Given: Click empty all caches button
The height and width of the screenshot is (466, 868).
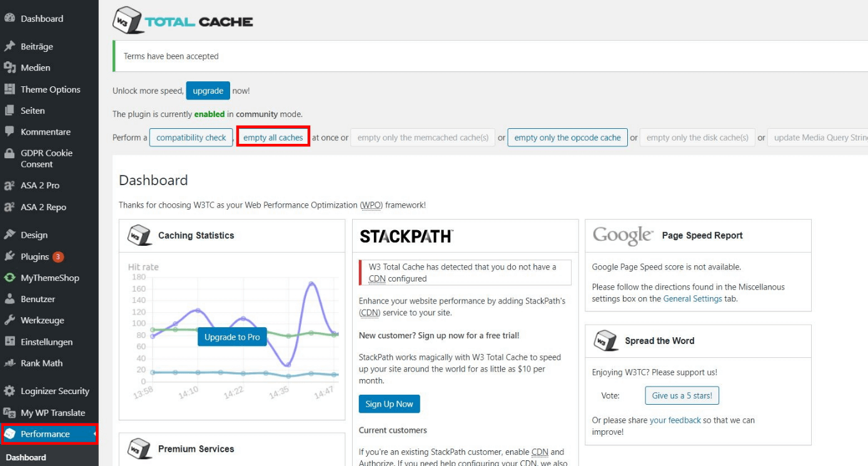Looking at the screenshot, I should (x=273, y=138).
